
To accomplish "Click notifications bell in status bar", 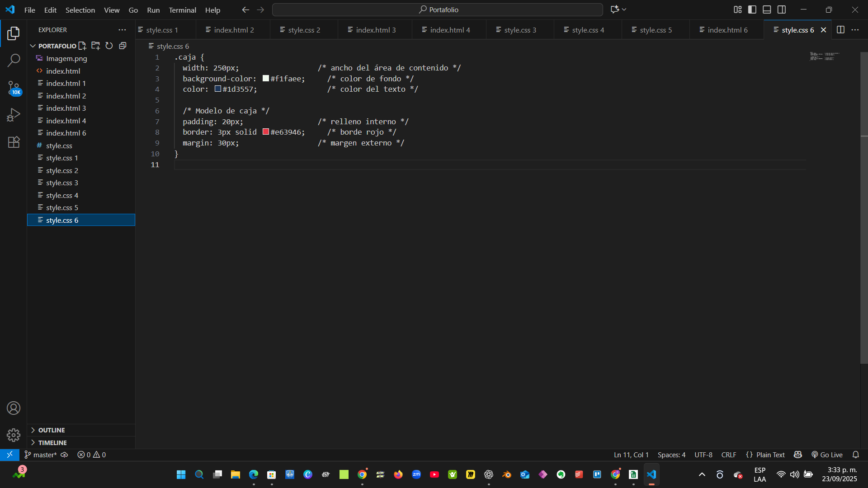I will tap(855, 455).
